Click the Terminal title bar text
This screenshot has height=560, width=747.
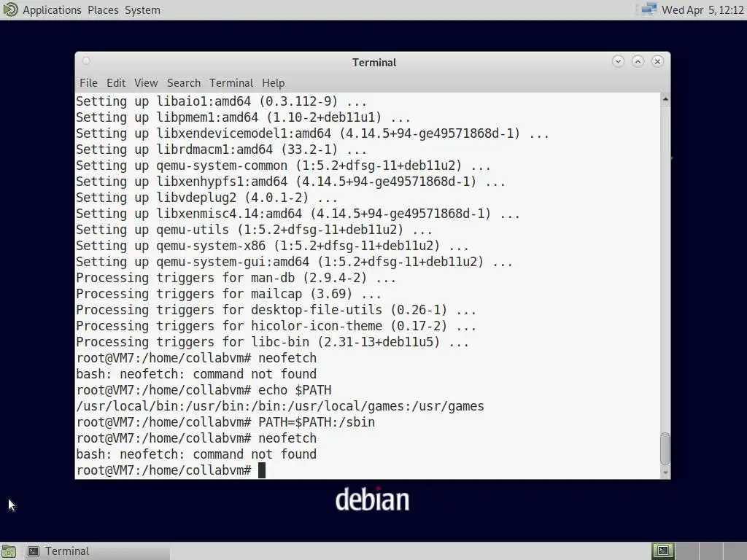pyautogui.click(x=374, y=63)
